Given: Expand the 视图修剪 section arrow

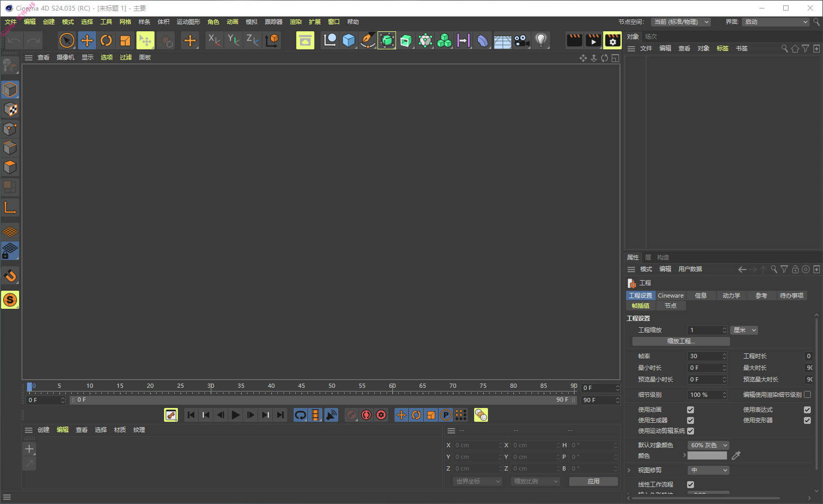Looking at the screenshot, I should (x=629, y=470).
